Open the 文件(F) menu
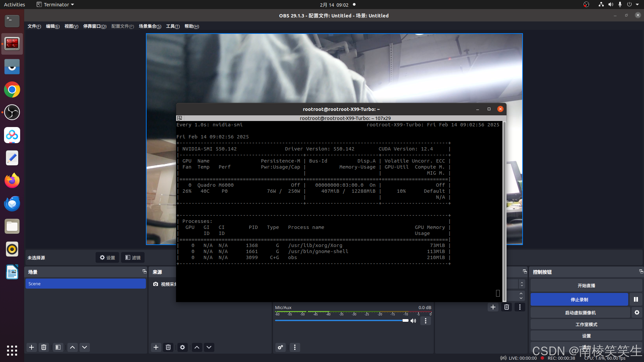Image resolution: width=644 pixels, height=362 pixels. coord(34,26)
